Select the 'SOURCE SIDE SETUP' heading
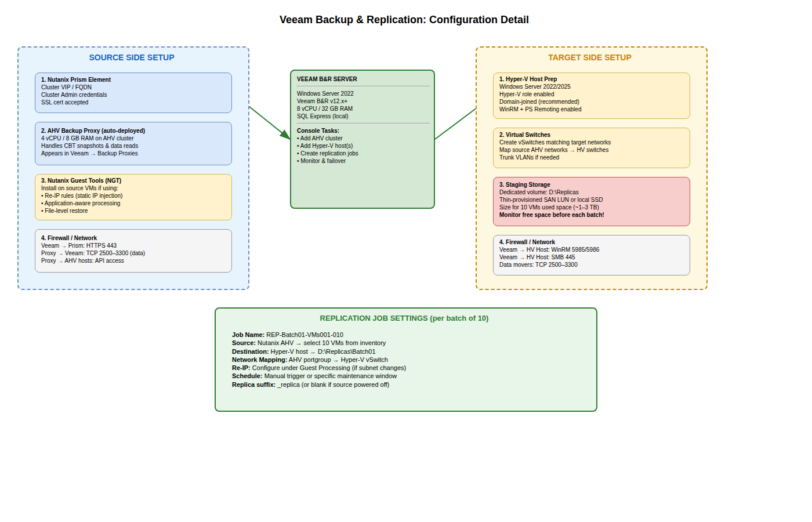Image resolution: width=812 pixels, height=522 pixels. pyautogui.click(x=132, y=57)
